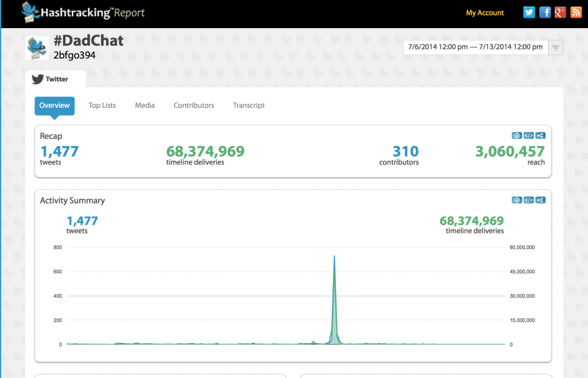
Task: Click Recap 68,374,969 timeline deliveries value
Action: pos(205,151)
